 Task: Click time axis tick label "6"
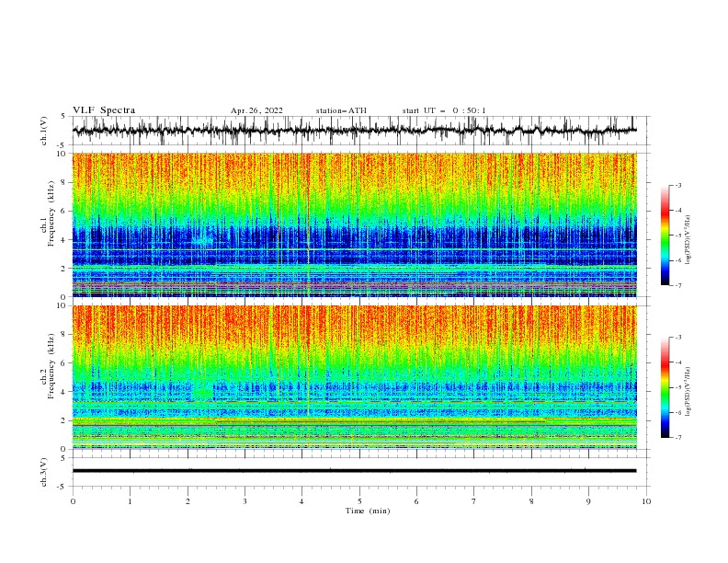click(x=416, y=501)
